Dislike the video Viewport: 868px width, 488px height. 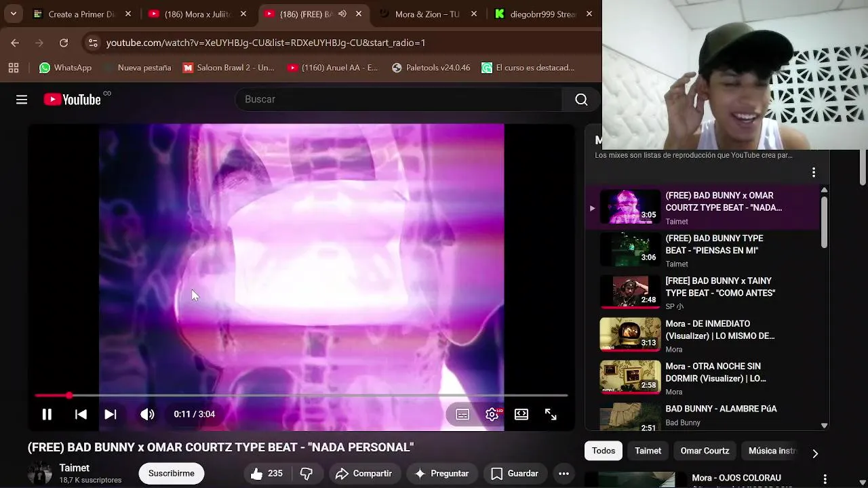(307, 473)
